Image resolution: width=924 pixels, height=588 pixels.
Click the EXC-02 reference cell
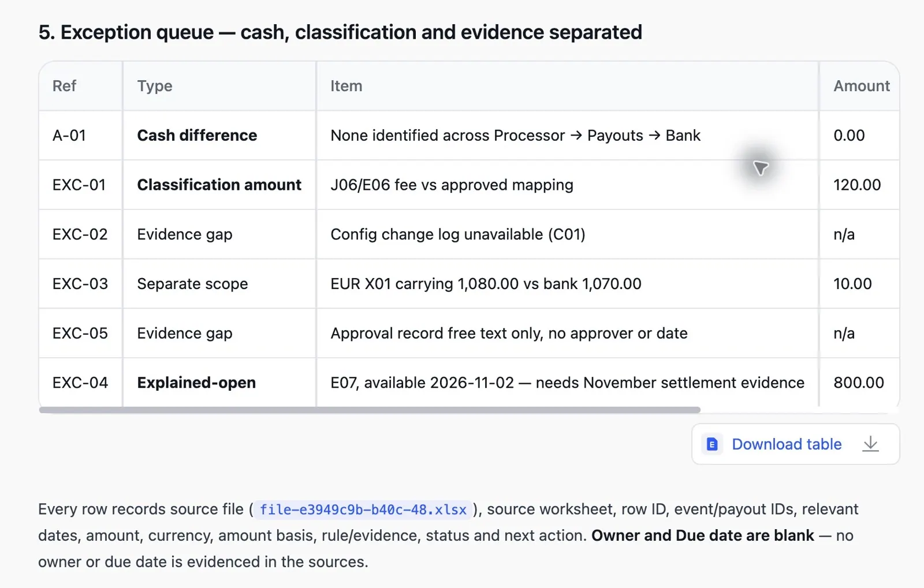point(80,234)
